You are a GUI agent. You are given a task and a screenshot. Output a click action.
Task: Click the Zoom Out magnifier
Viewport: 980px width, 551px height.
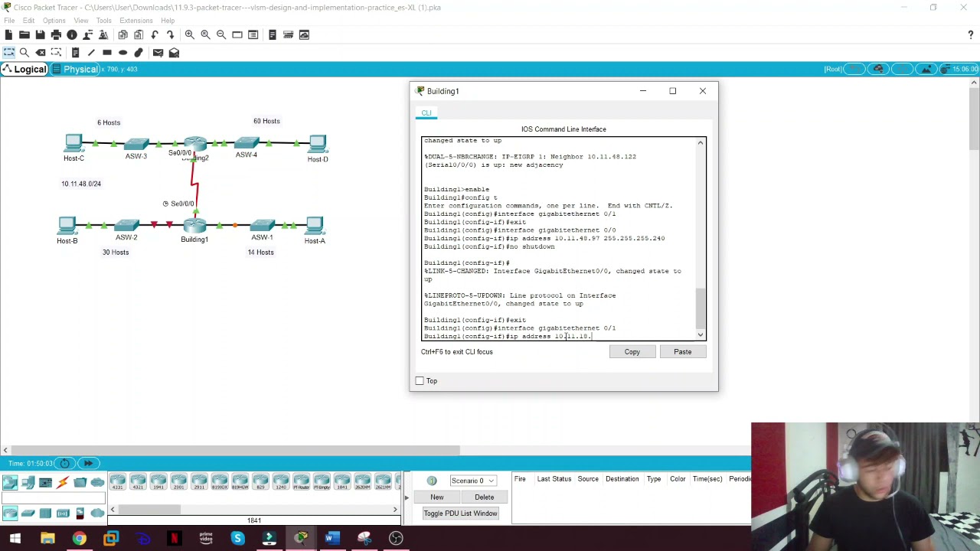(x=221, y=34)
